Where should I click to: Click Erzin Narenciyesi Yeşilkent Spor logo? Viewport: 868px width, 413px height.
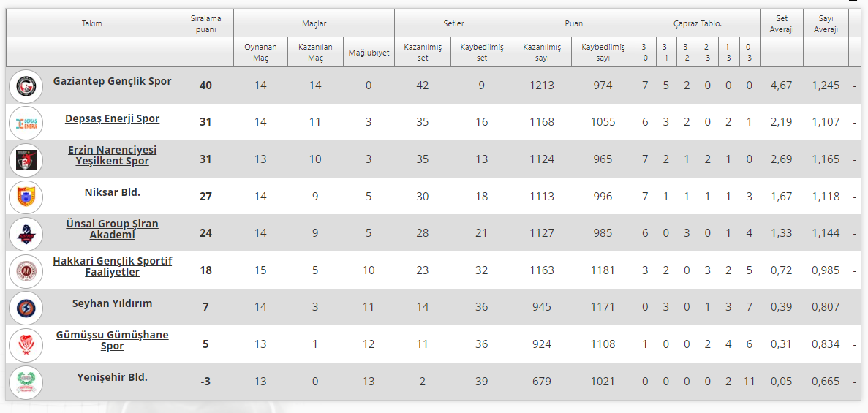pos(26,159)
